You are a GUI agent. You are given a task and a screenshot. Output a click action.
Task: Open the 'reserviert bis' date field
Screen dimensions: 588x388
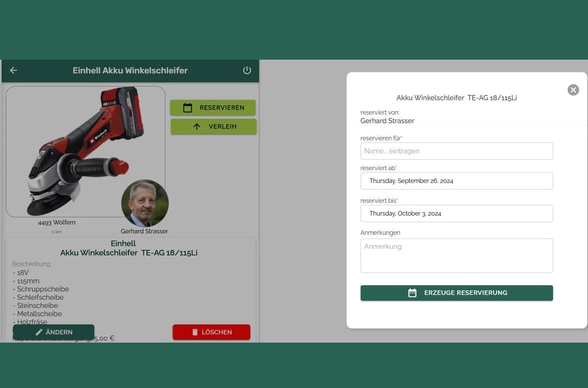[457, 214]
